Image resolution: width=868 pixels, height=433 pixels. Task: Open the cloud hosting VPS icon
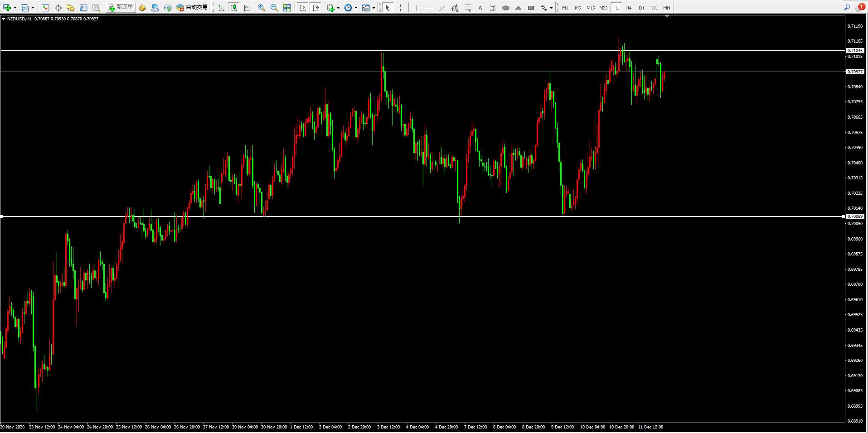[155, 8]
